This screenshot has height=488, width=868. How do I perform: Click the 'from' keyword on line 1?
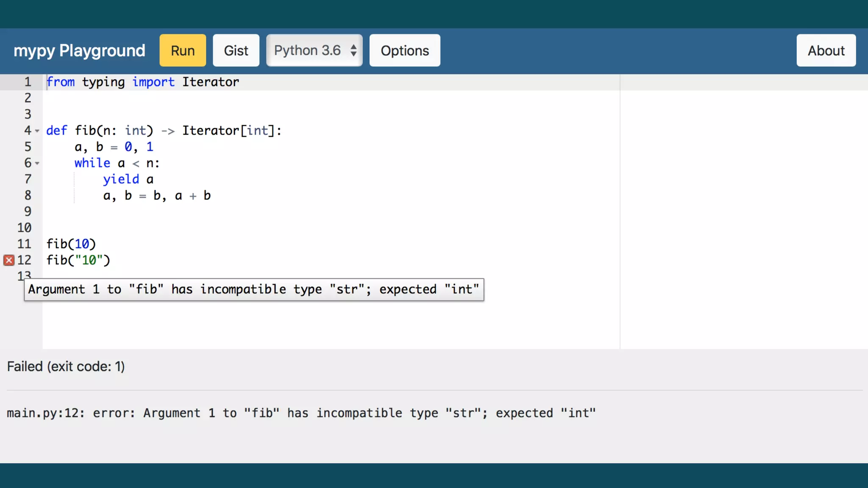(x=61, y=82)
